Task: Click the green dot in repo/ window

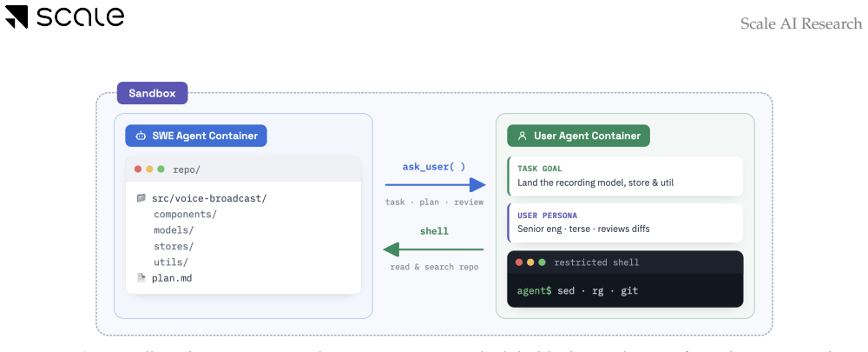Action: tap(161, 169)
